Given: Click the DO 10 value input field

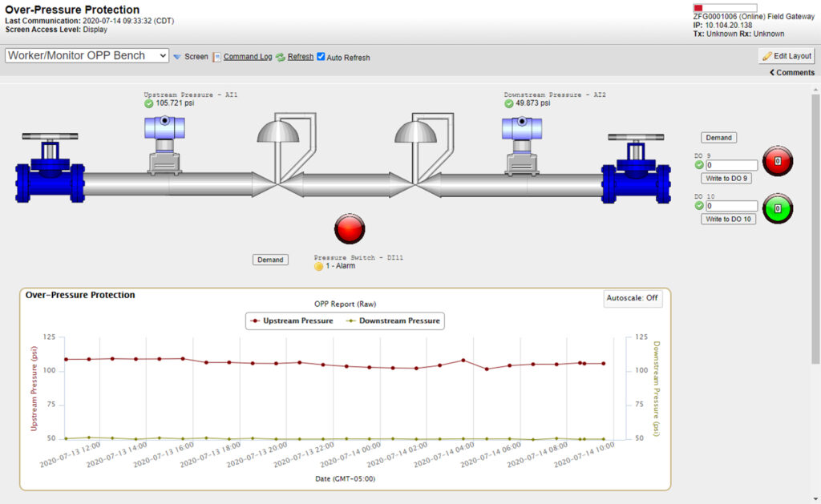Looking at the screenshot, I should [x=731, y=206].
